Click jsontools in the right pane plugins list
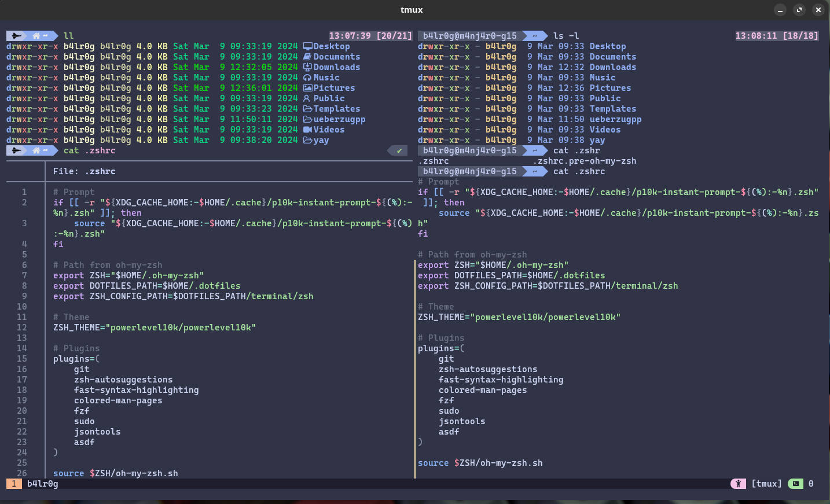Screen dimensions: 830x504 click(x=462, y=421)
